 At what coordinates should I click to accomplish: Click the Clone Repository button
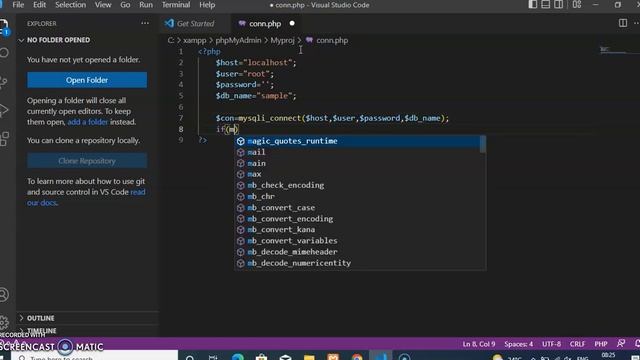point(87,161)
